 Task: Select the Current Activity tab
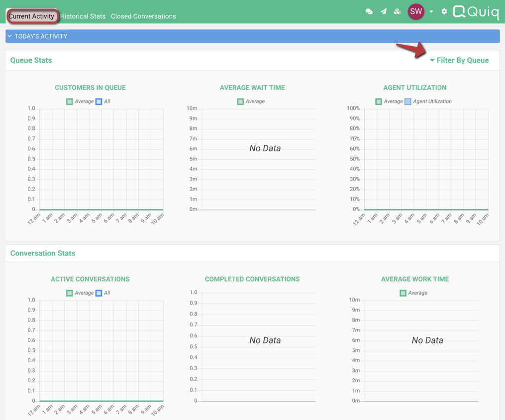[x=31, y=16]
